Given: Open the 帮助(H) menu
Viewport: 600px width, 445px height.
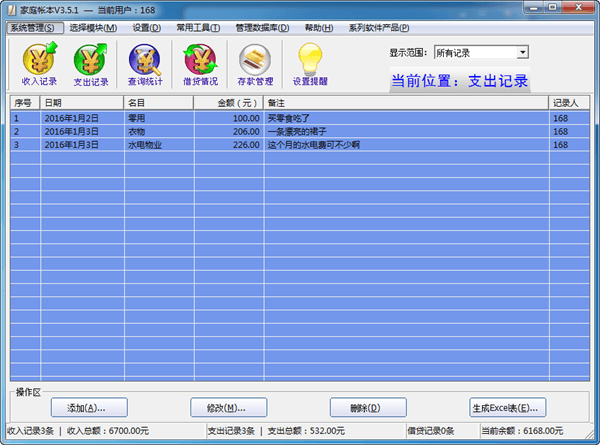Looking at the screenshot, I should click(319, 28).
